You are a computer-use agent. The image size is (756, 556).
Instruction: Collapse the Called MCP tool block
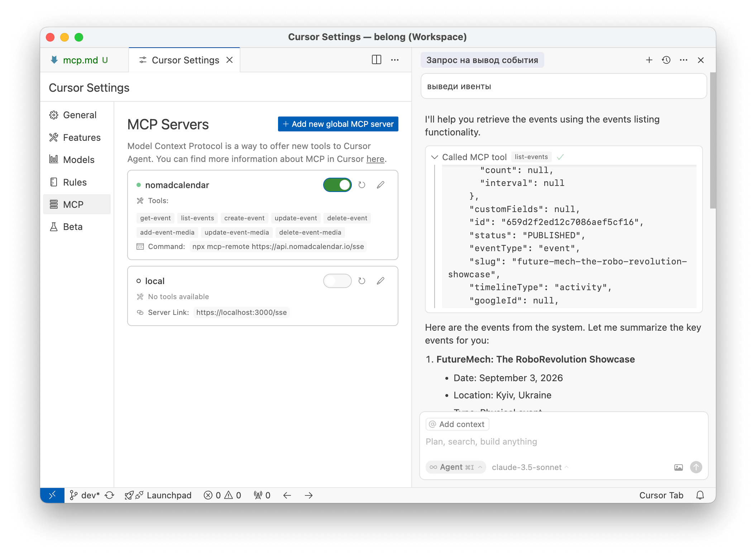tap(435, 157)
